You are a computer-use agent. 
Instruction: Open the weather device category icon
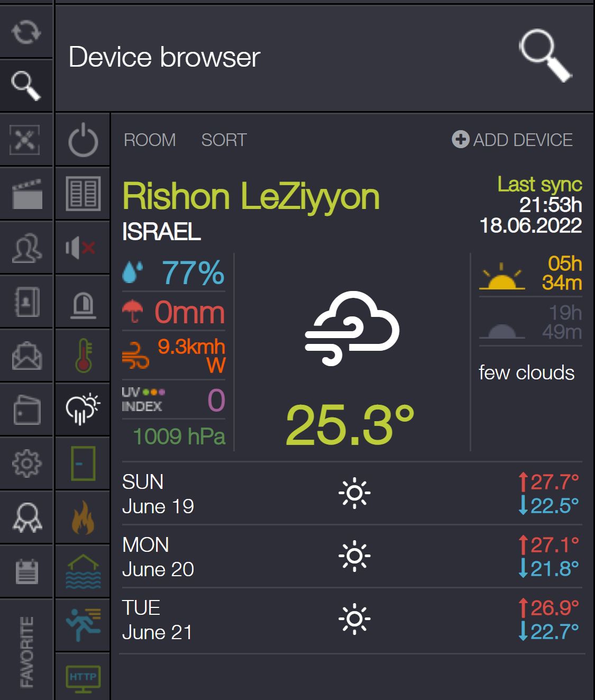83,409
